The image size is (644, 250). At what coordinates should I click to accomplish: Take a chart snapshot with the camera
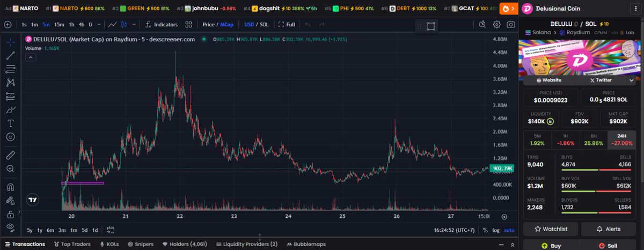click(511, 25)
